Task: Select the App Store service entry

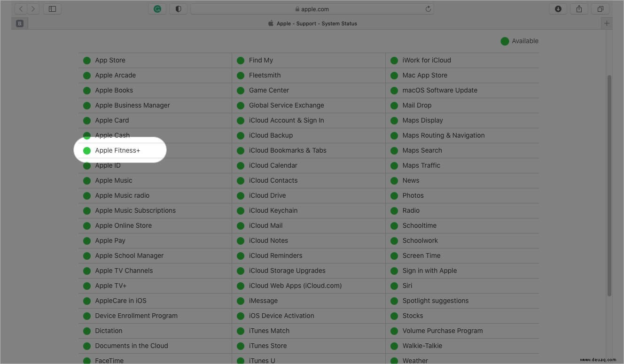Action: 110,60
